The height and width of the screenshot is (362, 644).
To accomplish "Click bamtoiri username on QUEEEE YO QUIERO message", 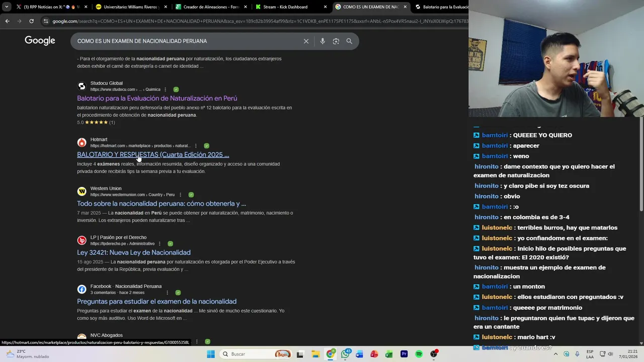I will [x=495, y=135].
